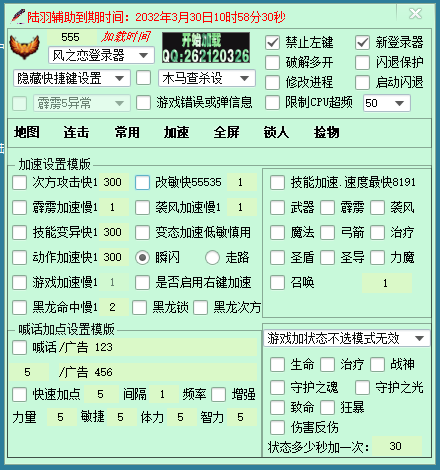Click the 次方攻击快1 value field
The image size is (440, 470).
pos(114,182)
